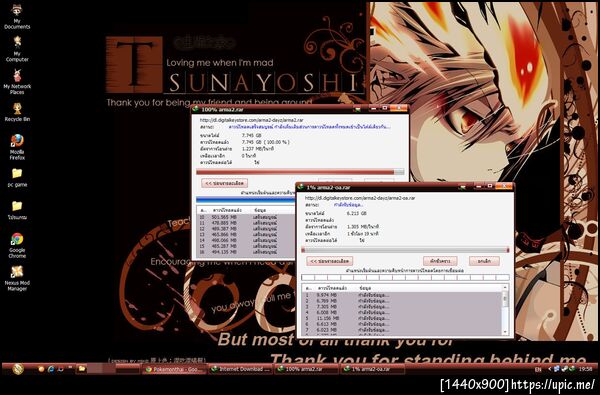
Task: Click the Internet Explorer quick launch icon
Action: point(51,369)
